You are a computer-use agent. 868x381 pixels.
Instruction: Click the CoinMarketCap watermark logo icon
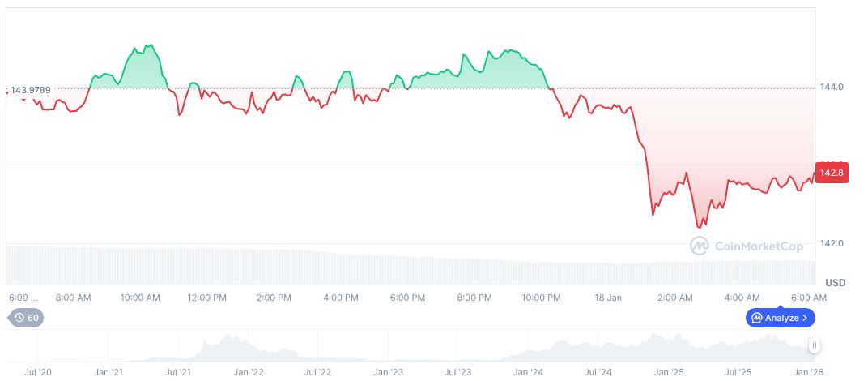(700, 246)
